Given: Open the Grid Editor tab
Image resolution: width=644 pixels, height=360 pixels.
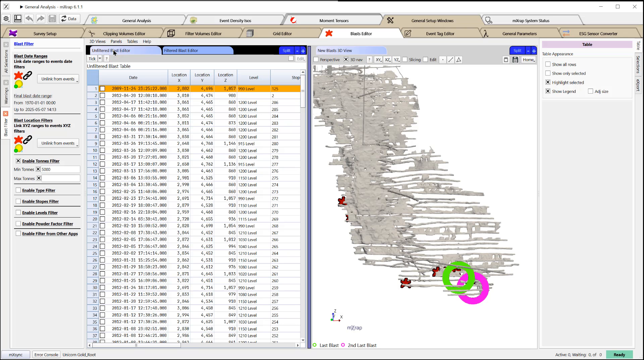Looking at the screenshot, I should click(282, 34).
